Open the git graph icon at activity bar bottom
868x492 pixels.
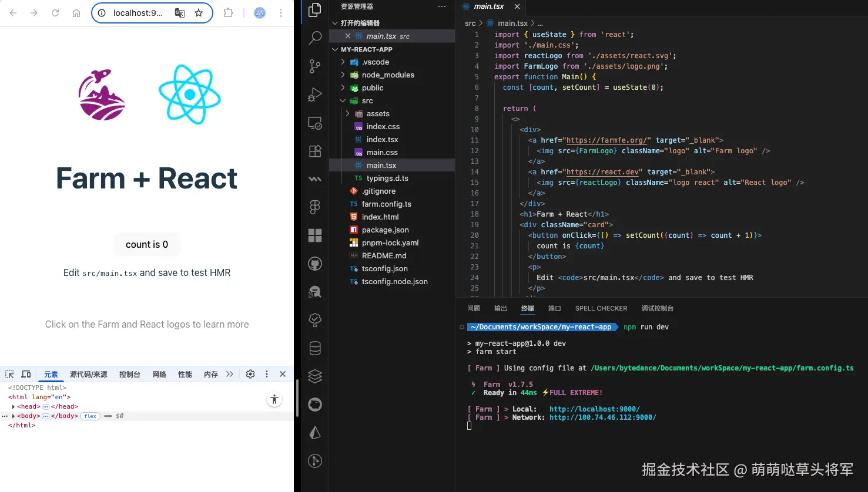(x=315, y=461)
